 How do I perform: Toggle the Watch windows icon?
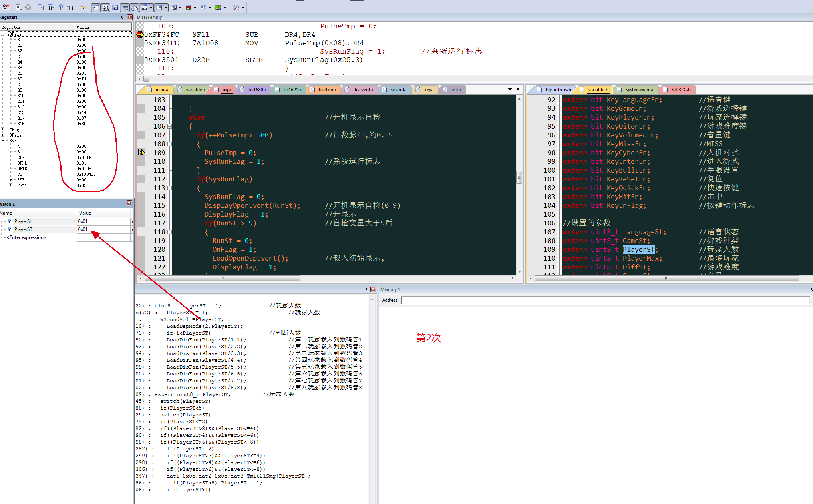[144, 8]
